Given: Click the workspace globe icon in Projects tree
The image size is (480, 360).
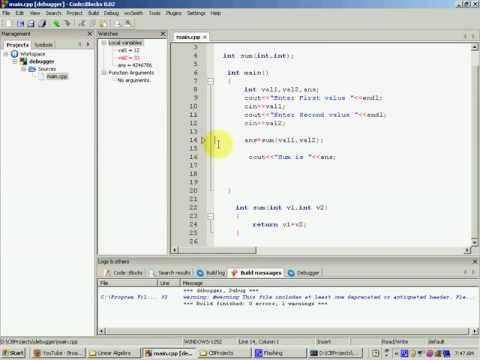Looking at the screenshot, I should [x=15, y=54].
